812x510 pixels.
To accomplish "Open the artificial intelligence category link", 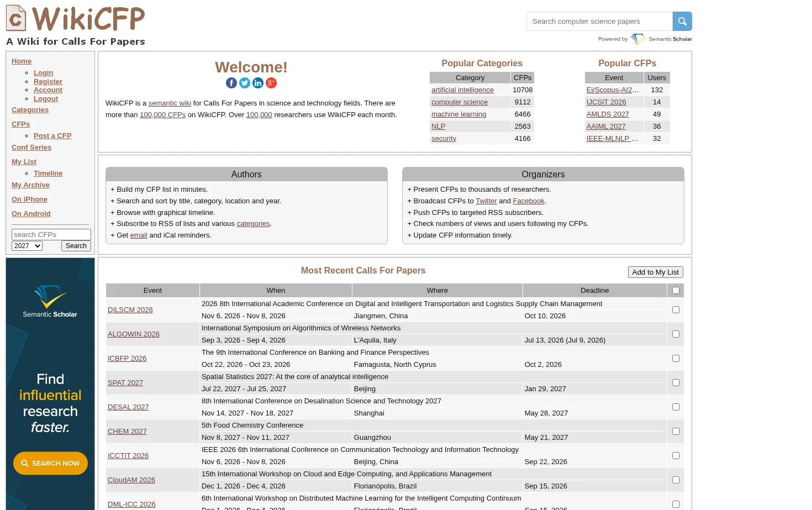I will click(x=462, y=90).
